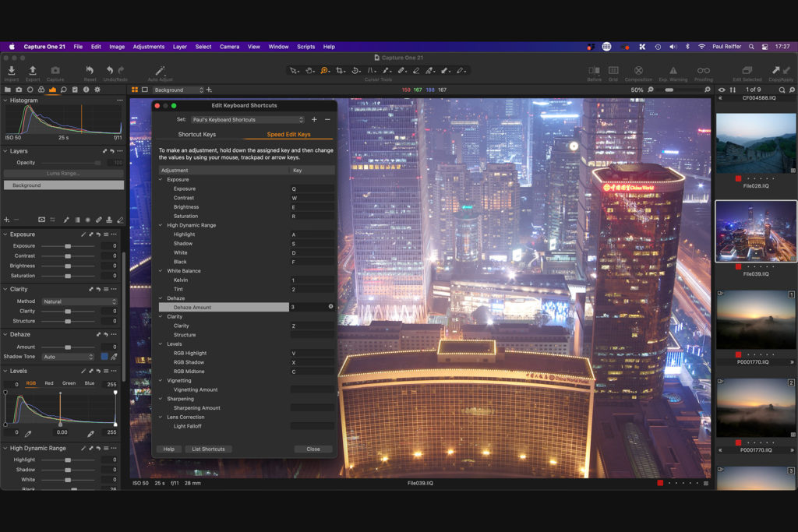Image resolution: width=798 pixels, height=532 pixels.
Task: Click the Import toolbar icon
Action: click(11, 71)
